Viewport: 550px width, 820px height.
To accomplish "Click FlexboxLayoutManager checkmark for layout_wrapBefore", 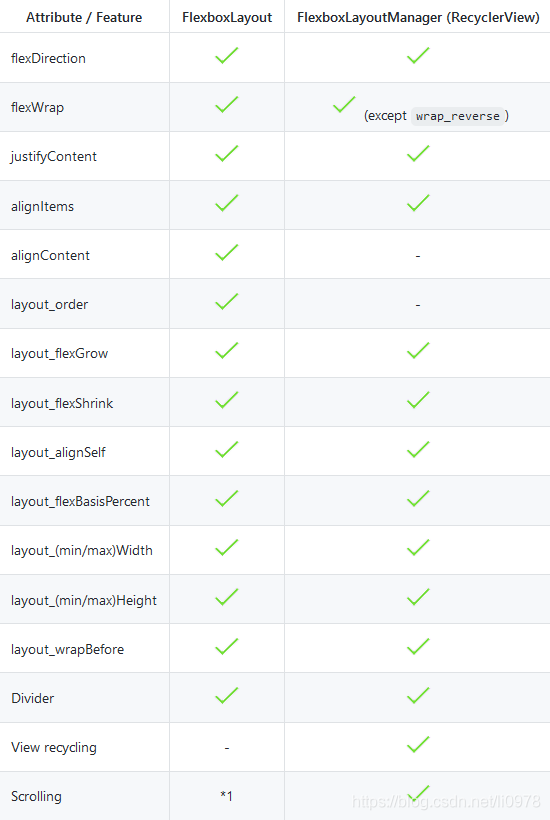I will coord(418,646).
